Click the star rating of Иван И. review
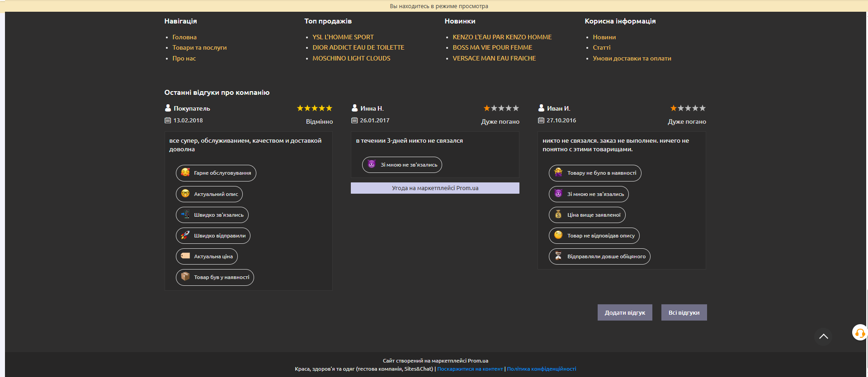868x377 pixels. [x=688, y=108]
